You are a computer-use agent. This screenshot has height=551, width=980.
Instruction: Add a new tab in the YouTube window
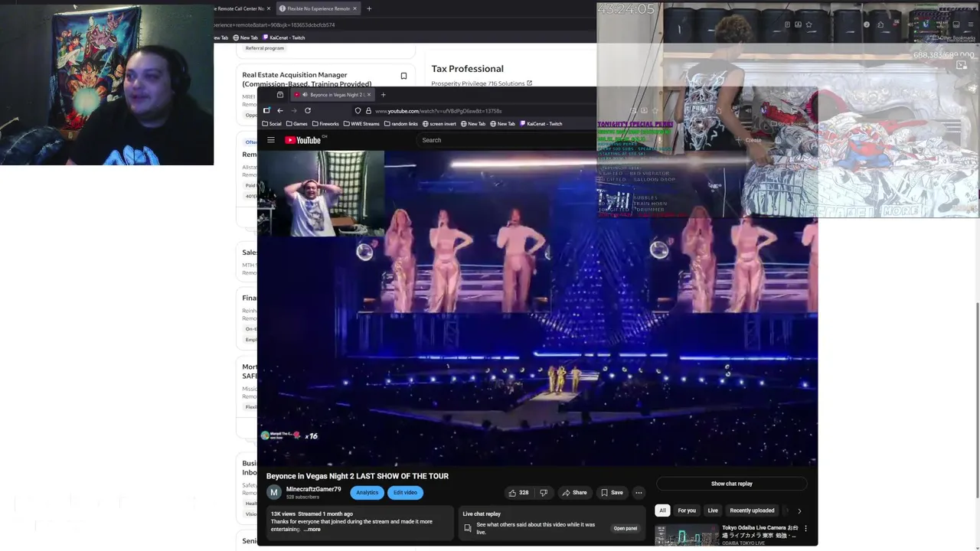pos(383,95)
